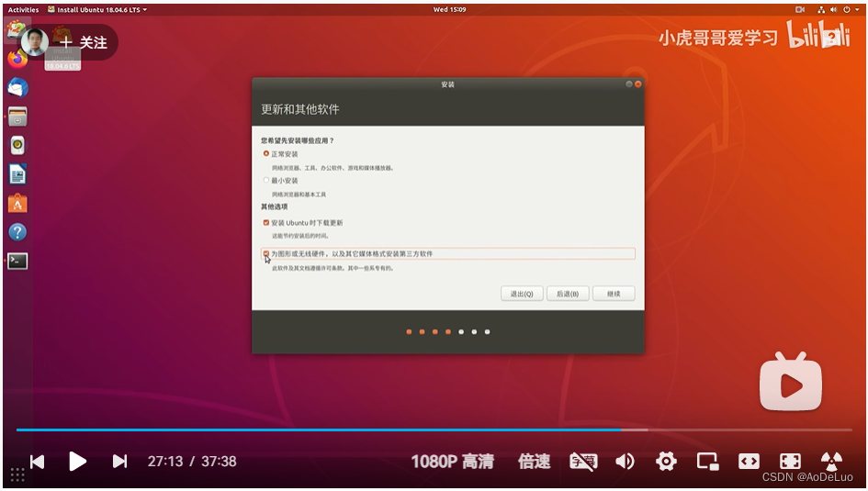Open the power system menu icon

[x=847, y=9]
